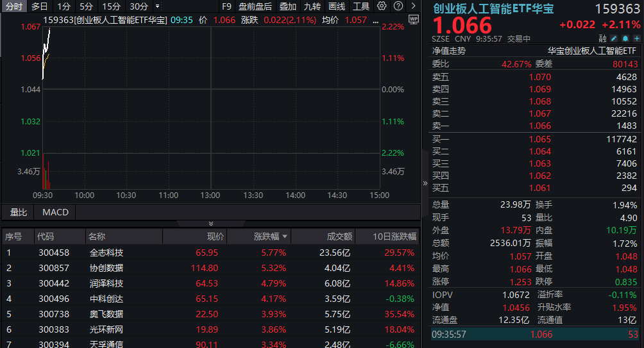Open 净值走势 NAV trend link
The height and width of the screenshot is (348, 644).
pos(448,51)
